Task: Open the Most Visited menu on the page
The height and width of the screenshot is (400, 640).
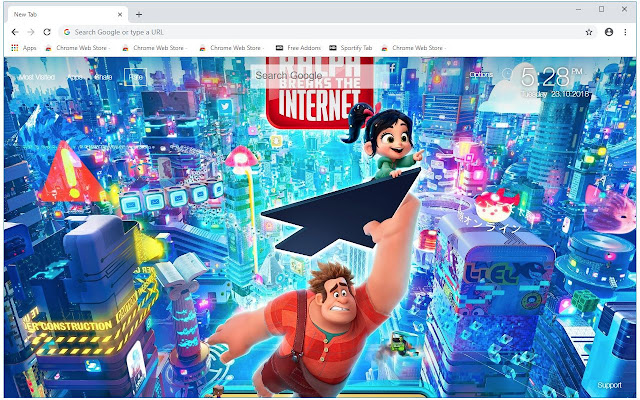Action: click(36, 77)
